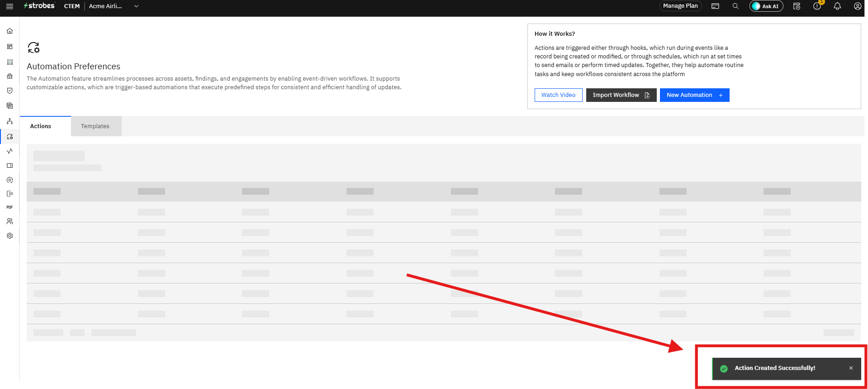Open the shield checkmark icon in sidebar
868x389 pixels.
[9, 91]
